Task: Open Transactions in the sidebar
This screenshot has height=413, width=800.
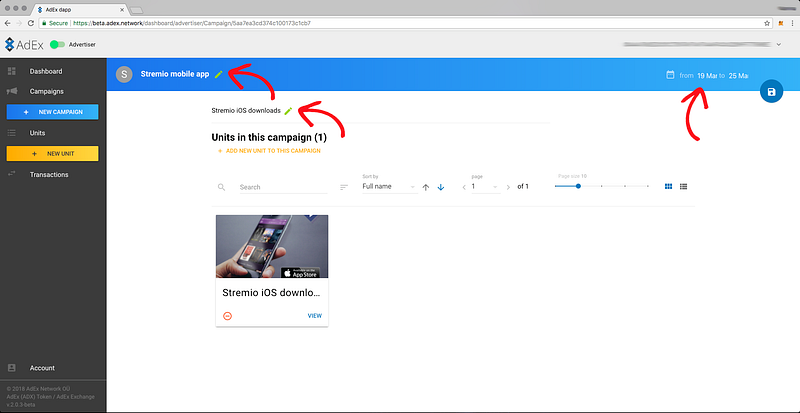Action: (x=49, y=175)
